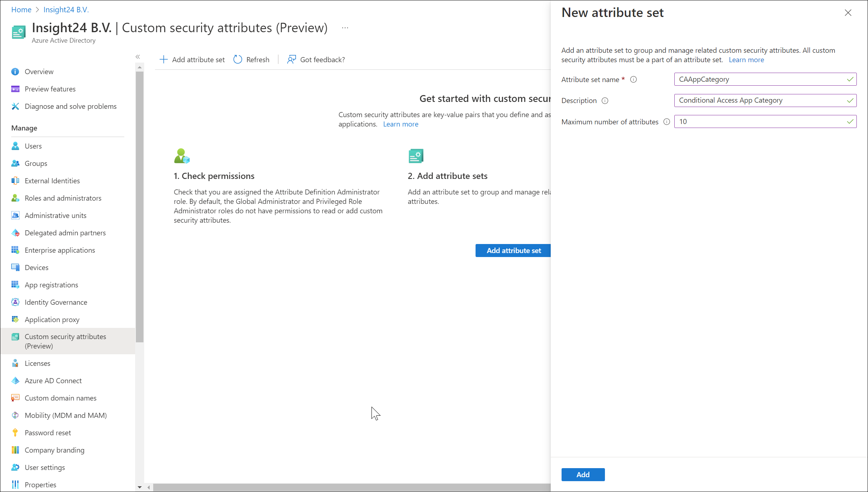Click the Preview features icon
This screenshot has width=868, height=492.
pyautogui.click(x=15, y=89)
